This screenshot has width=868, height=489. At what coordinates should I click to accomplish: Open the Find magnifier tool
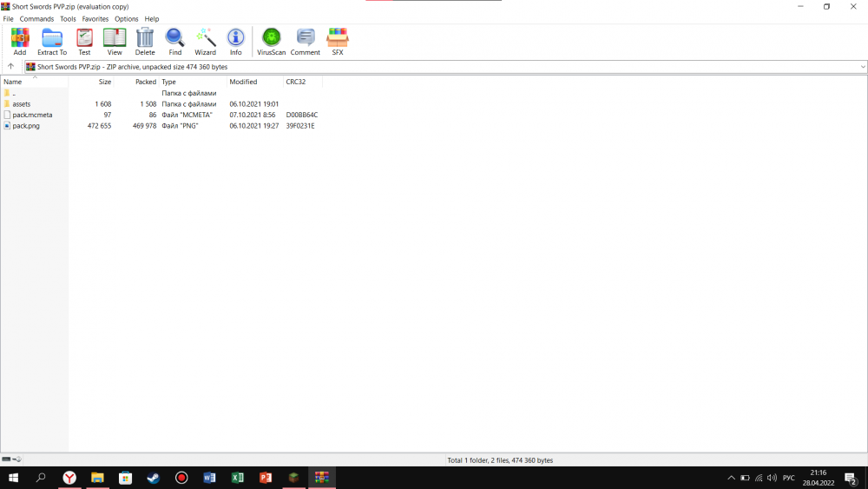pyautogui.click(x=175, y=42)
